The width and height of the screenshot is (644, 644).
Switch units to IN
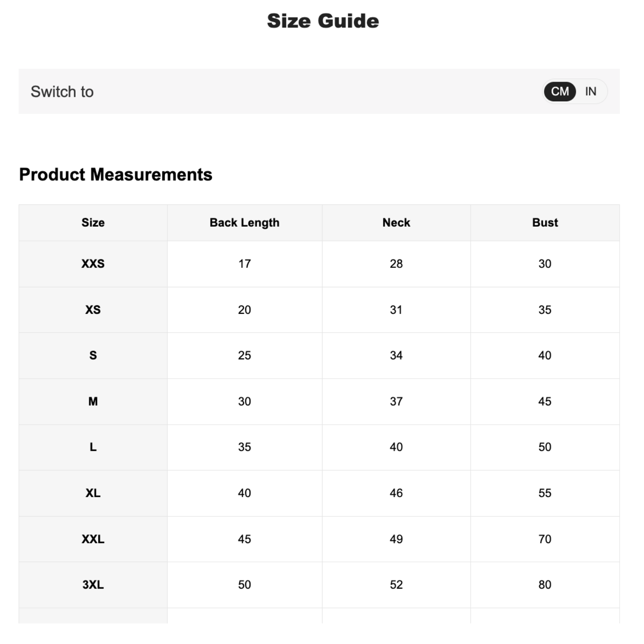(x=590, y=91)
